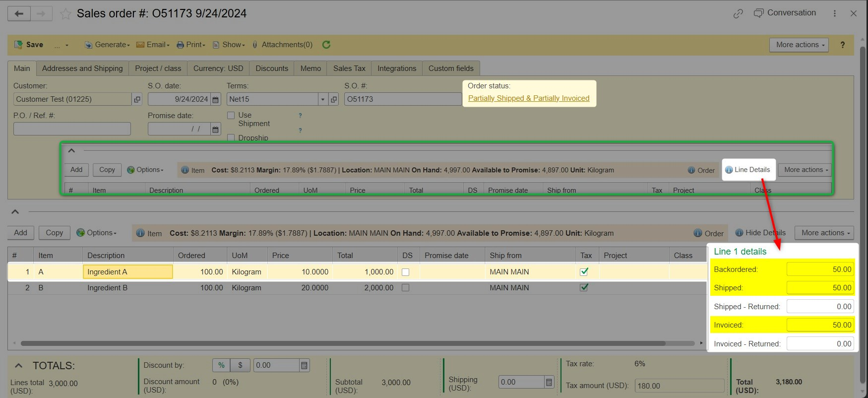Image resolution: width=868 pixels, height=398 pixels.
Task: Click the P.O. / Ref. # field
Action: [72, 129]
